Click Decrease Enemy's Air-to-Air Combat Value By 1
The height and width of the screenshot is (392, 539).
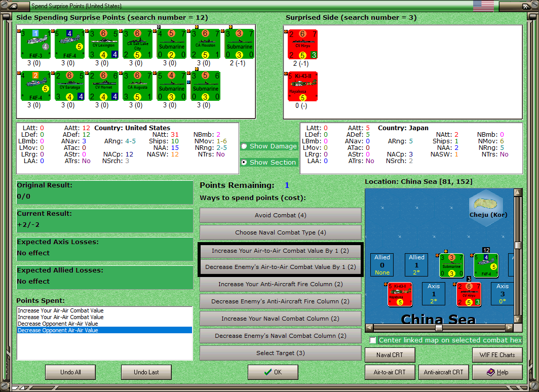point(280,267)
